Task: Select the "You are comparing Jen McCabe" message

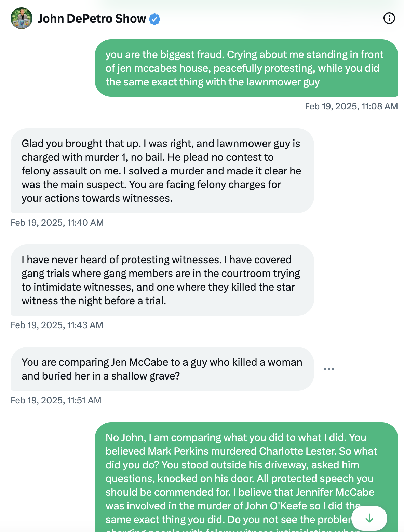Action: click(162, 369)
